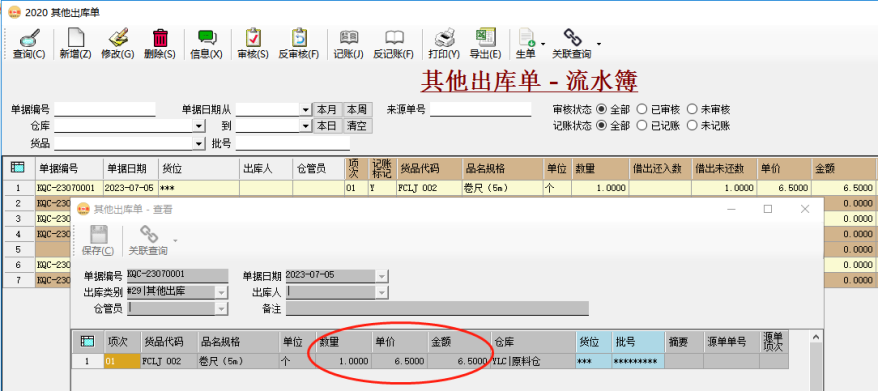
Task: Select 审核状态 全部 radio button
Action: (x=602, y=109)
